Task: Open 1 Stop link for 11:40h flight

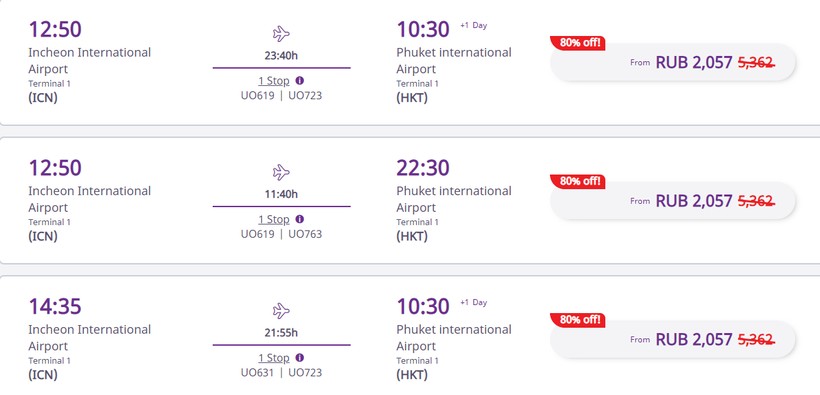Action: tap(274, 220)
